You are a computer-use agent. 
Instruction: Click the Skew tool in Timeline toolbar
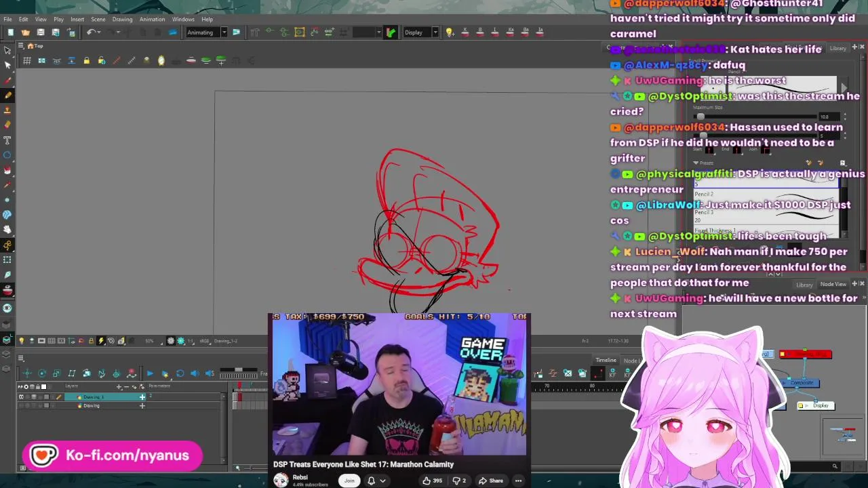click(72, 373)
